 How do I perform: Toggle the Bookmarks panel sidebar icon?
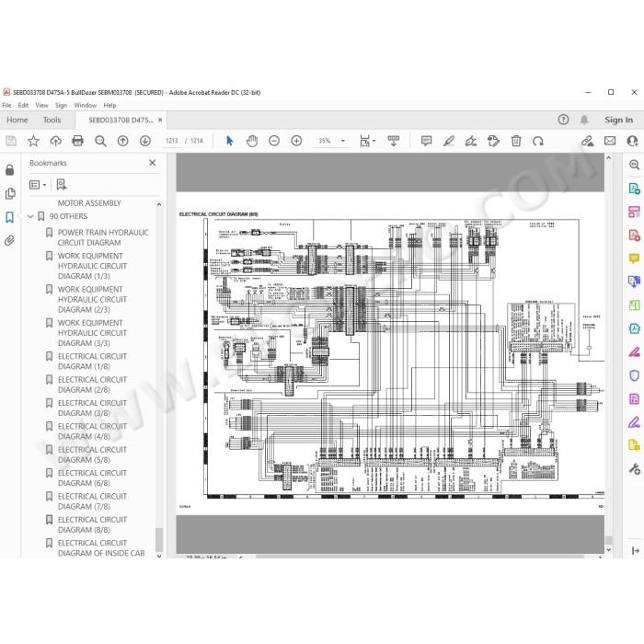(x=10, y=217)
